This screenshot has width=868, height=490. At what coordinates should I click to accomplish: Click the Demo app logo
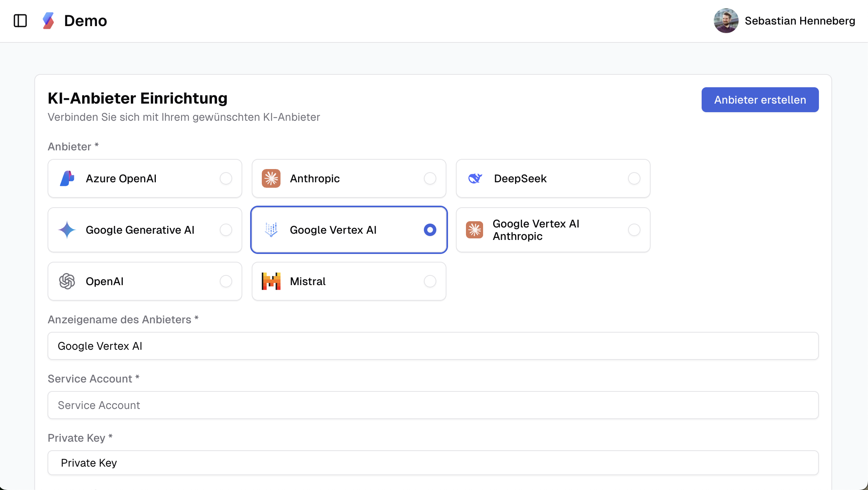(48, 21)
